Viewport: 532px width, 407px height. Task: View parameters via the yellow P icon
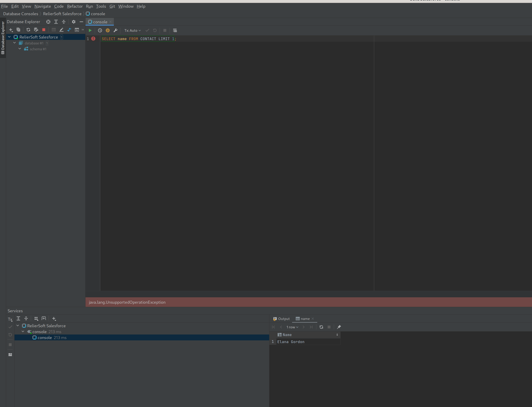pos(108,30)
